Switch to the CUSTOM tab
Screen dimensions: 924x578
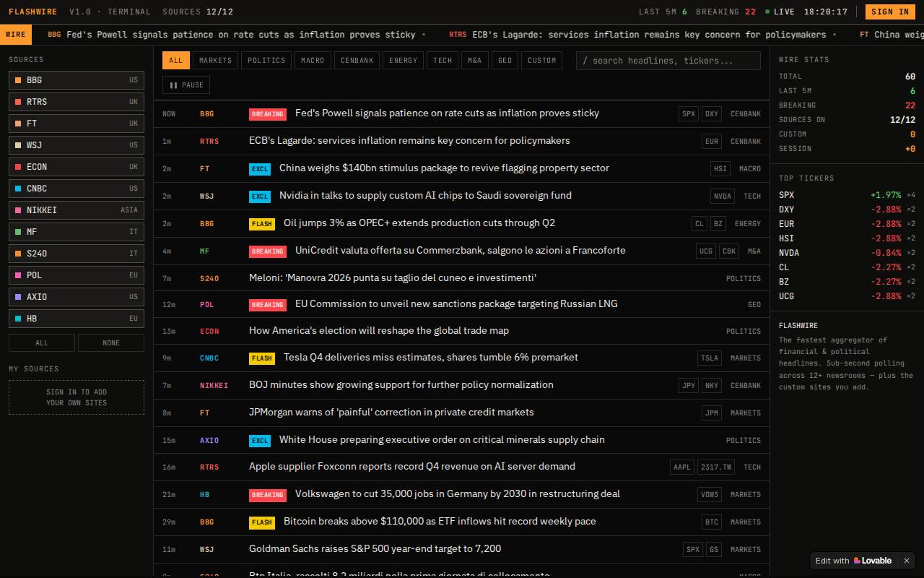point(542,61)
